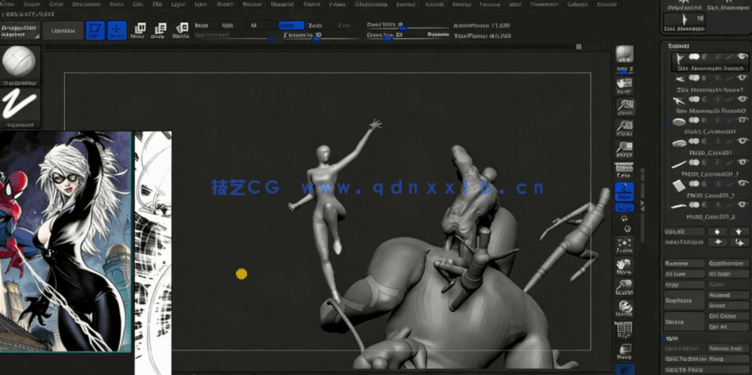Click the Auto Collapse button
The height and width of the screenshot is (375, 752).
684,243
